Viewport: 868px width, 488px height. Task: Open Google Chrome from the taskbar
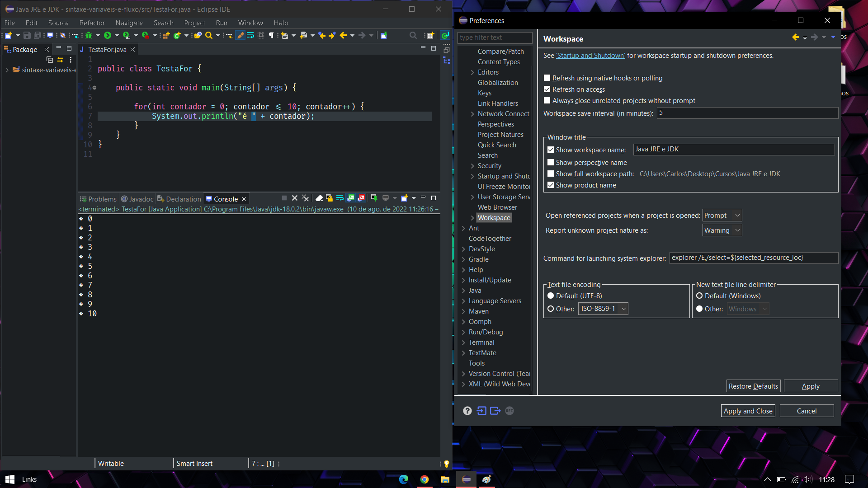(x=424, y=479)
